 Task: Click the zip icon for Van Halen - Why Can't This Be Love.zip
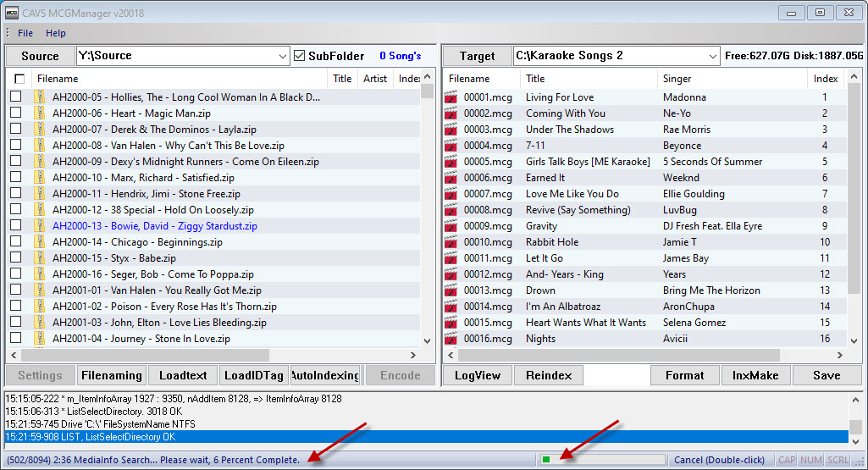click(39, 145)
